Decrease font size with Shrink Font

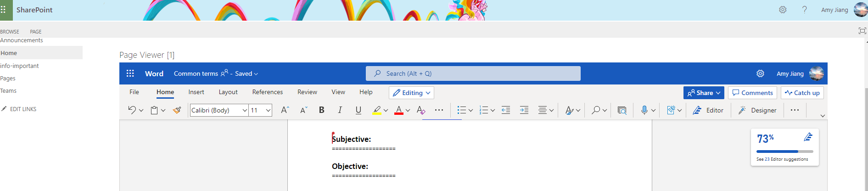point(303,110)
